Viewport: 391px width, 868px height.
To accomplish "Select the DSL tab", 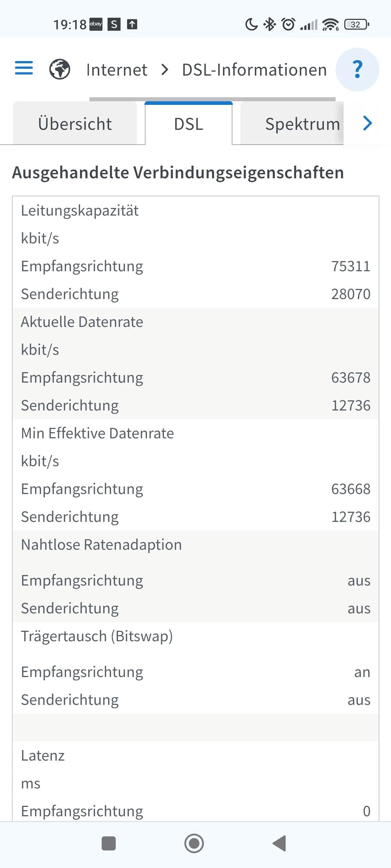I will click(x=189, y=124).
